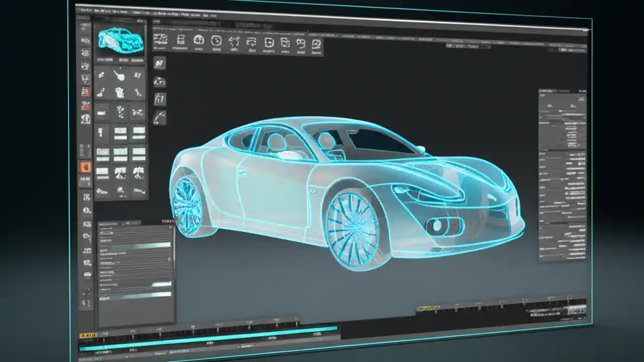Select the orange highlighted tool in left toolbar
Image resolution: width=644 pixels, height=362 pixels.
click(x=85, y=168)
